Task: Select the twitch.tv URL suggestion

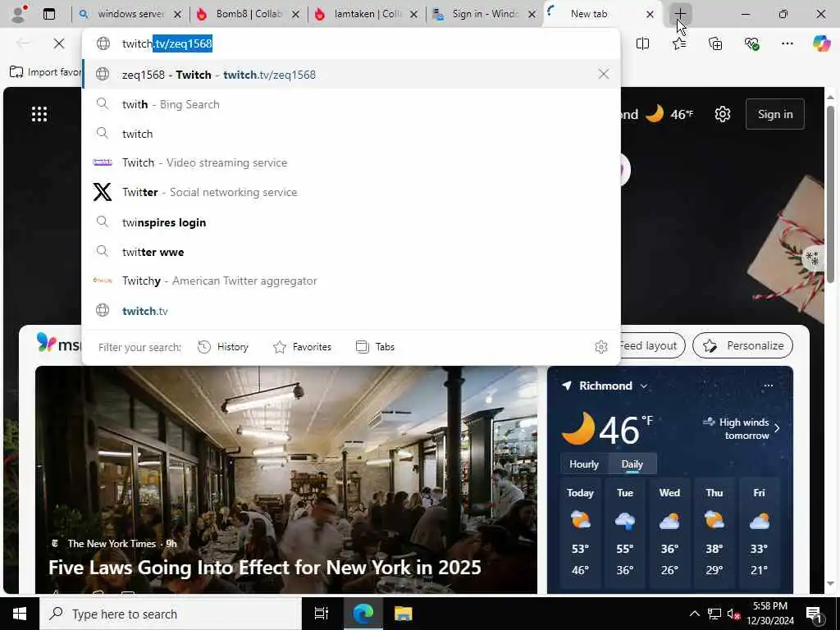Action: coord(351,311)
